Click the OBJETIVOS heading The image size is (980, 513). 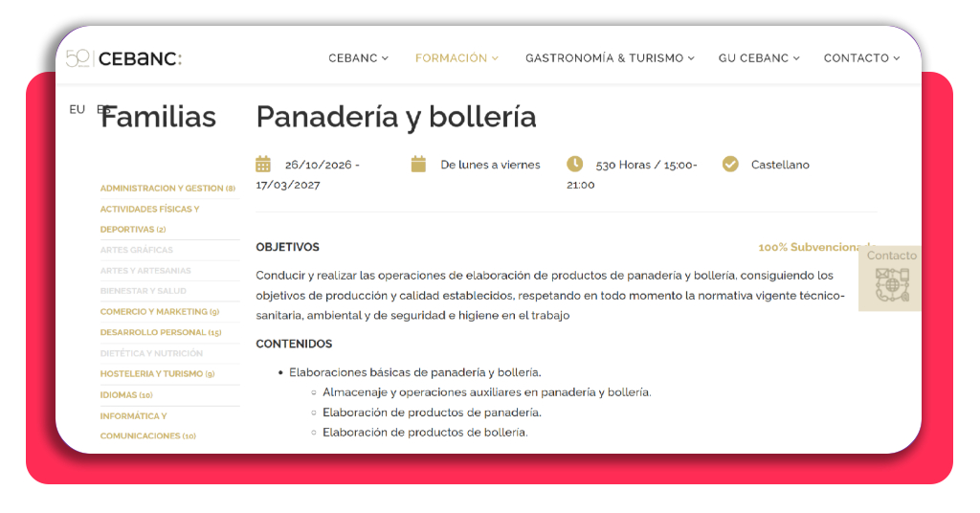287,247
